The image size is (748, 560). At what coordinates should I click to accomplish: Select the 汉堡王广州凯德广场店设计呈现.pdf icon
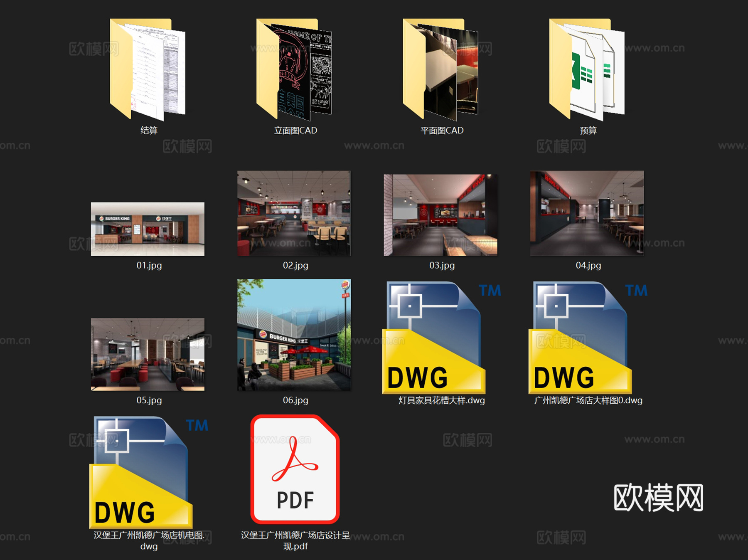295,469
